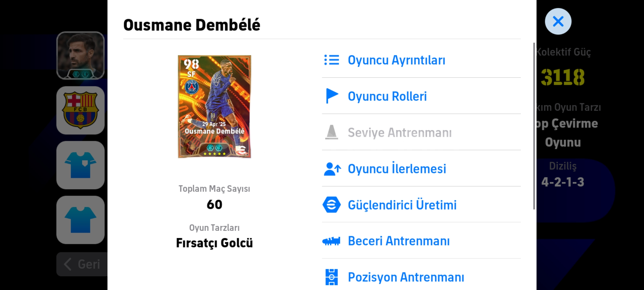This screenshot has width=644, height=290.
Task: Tap the pitch icon for Pozisyon Antrenmanı
Action: pyautogui.click(x=332, y=277)
